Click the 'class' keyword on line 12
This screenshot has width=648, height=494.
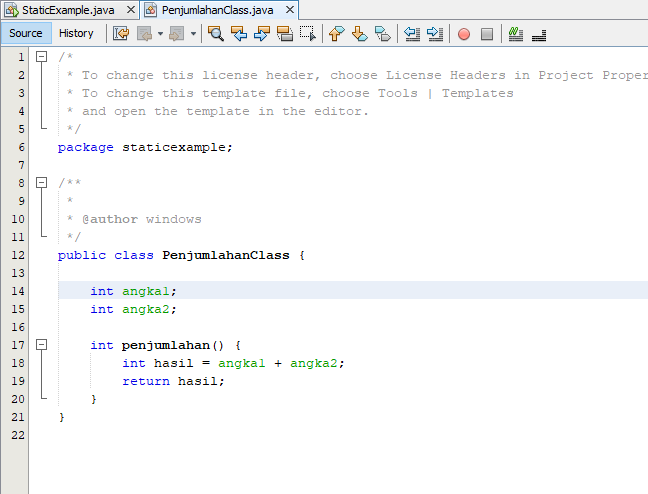134,255
